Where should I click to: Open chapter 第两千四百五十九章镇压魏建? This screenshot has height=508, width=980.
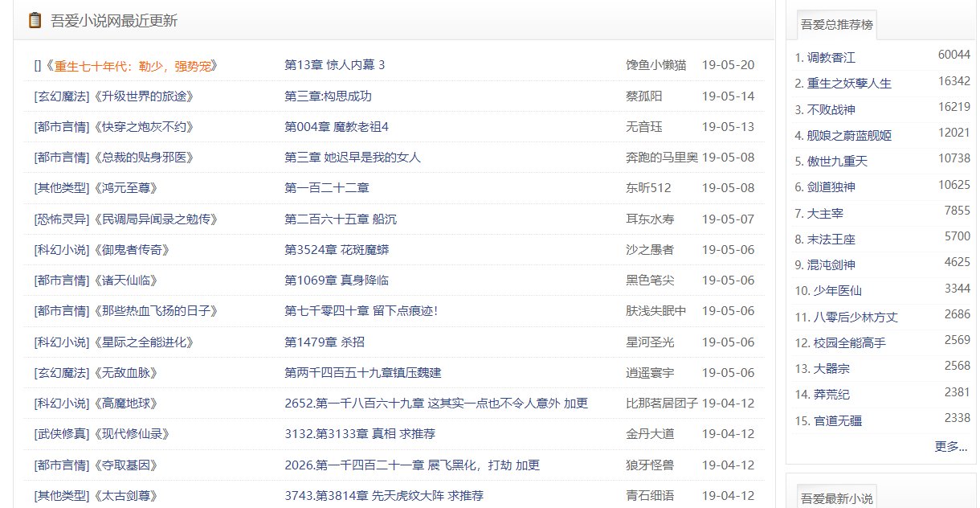tap(362, 372)
